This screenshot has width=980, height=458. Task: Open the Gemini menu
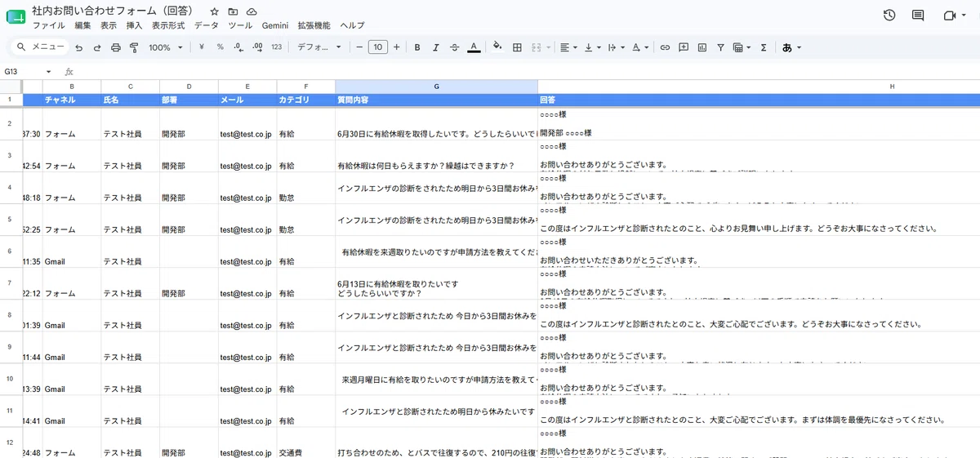pos(275,26)
